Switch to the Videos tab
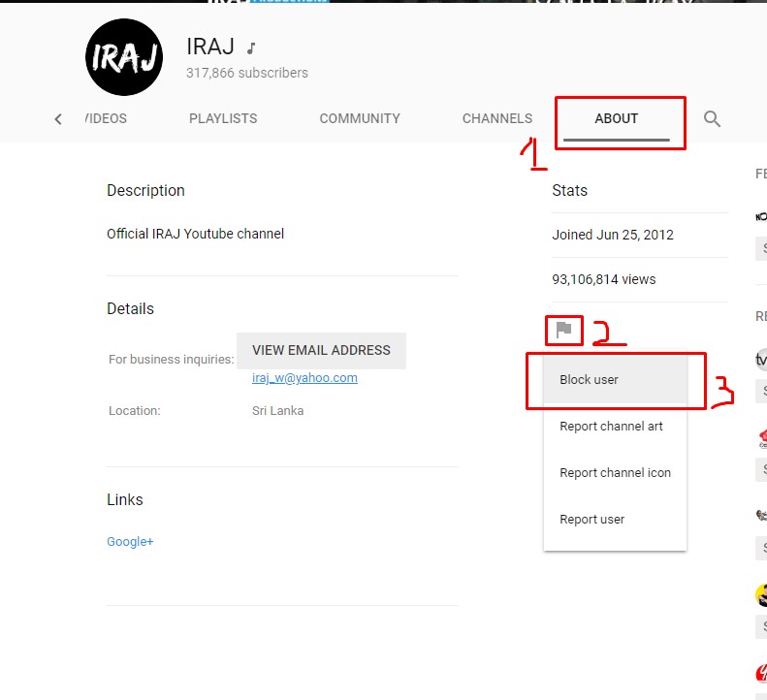Viewport: 767px width, 700px height. click(106, 118)
